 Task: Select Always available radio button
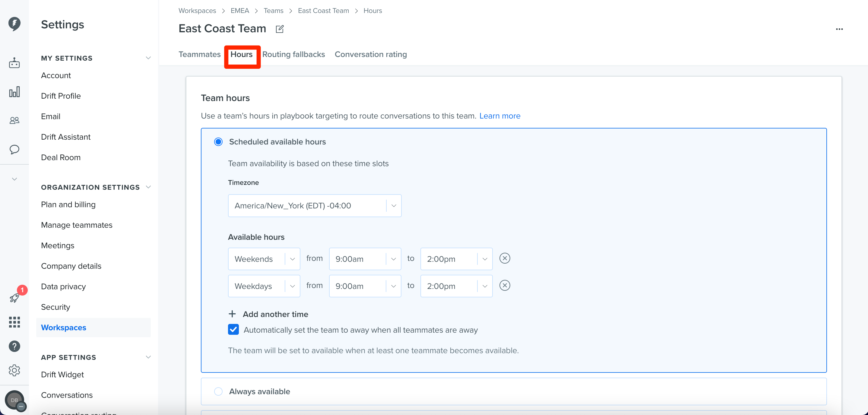(218, 391)
